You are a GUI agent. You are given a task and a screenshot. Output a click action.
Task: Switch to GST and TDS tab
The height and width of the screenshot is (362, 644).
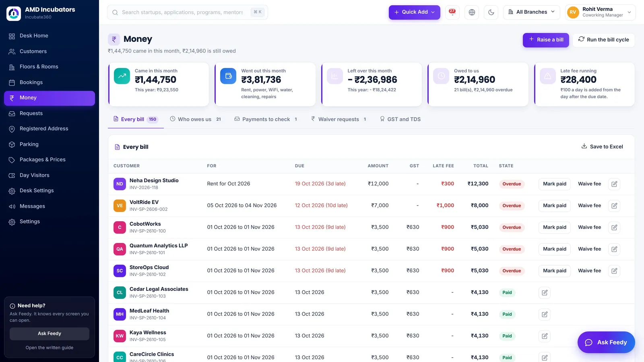tap(400, 119)
